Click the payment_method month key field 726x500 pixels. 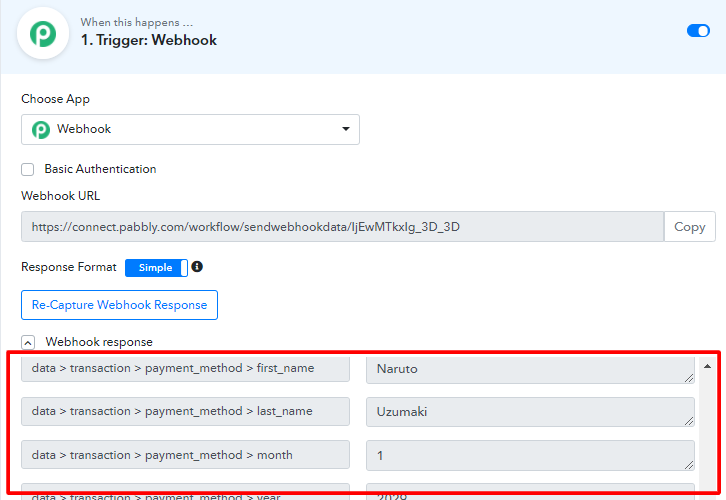click(x=185, y=455)
